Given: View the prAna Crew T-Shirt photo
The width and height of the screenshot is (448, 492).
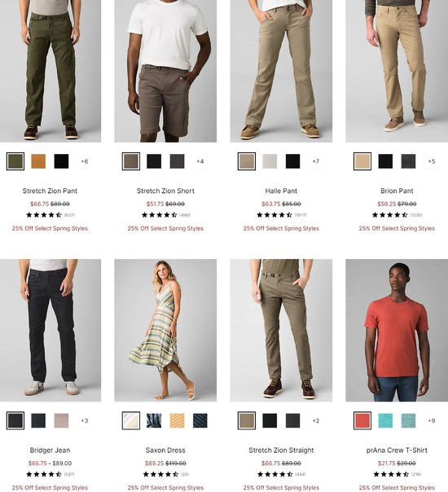Looking at the screenshot, I should (x=397, y=331).
